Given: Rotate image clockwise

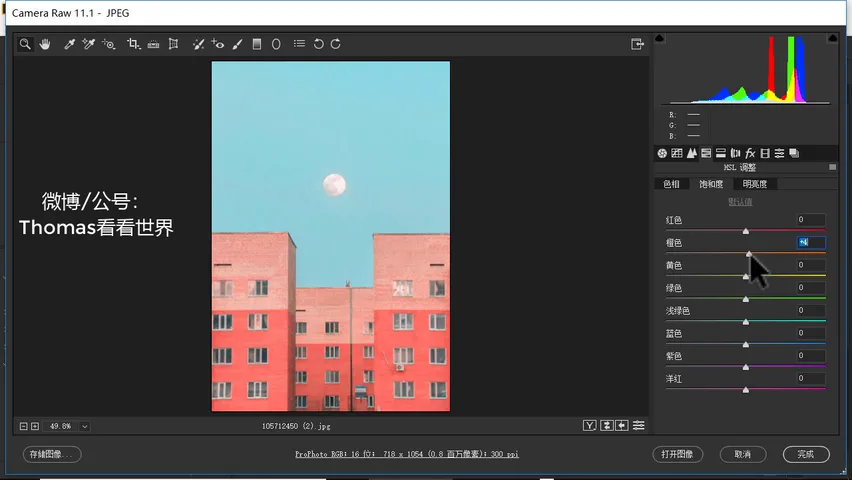Looking at the screenshot, I should pos(336,44).
